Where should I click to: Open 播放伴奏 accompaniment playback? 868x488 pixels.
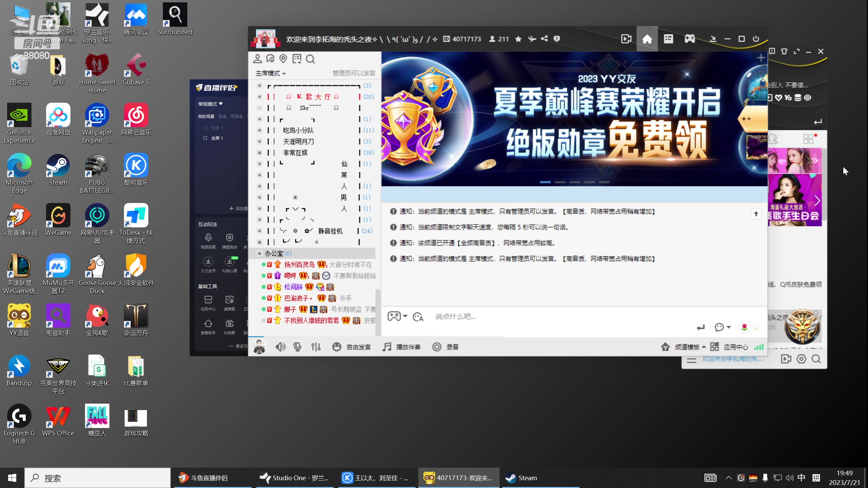coord(402,347)
